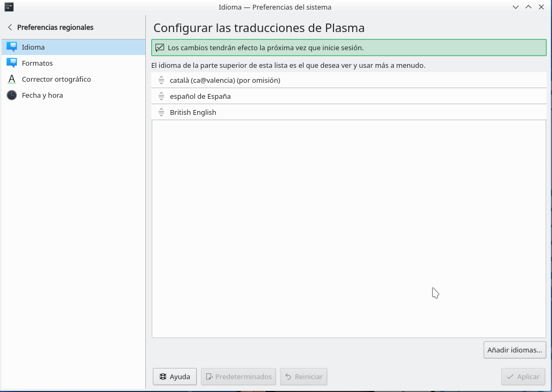Click the Reiniciar button

pos(304,377)
